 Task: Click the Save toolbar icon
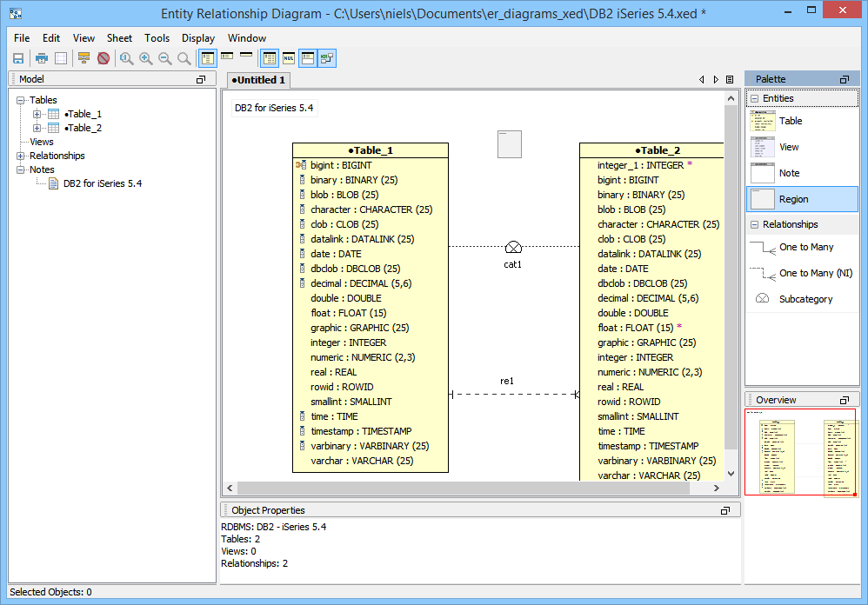point(17,58)
